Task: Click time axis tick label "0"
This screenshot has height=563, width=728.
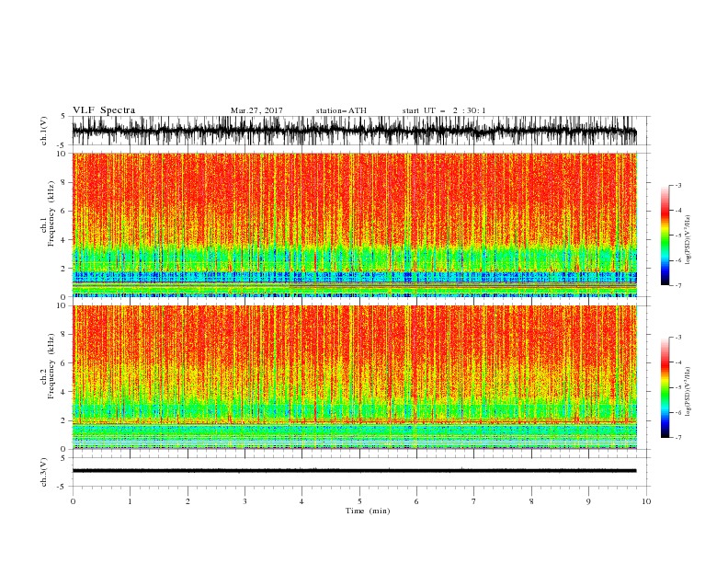Action: (x=73, y=501)
